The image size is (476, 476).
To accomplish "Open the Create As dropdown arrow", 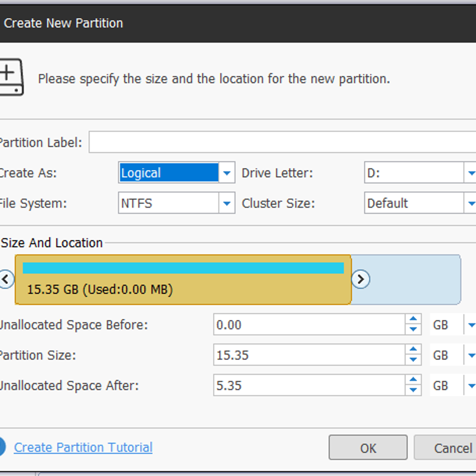I will point(227,173).
